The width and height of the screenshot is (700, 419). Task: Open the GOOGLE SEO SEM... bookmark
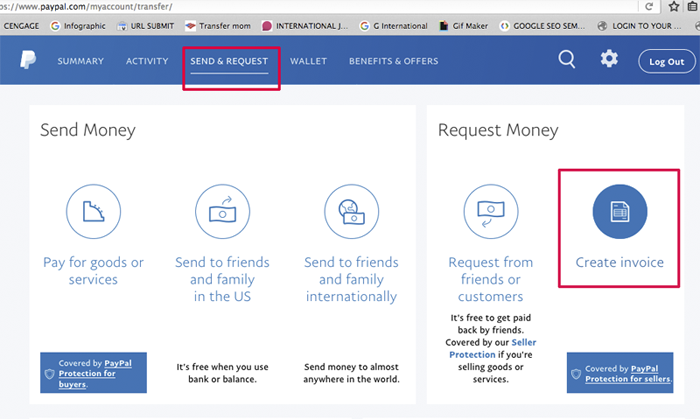pyautogui.click(x=542, y=26)
